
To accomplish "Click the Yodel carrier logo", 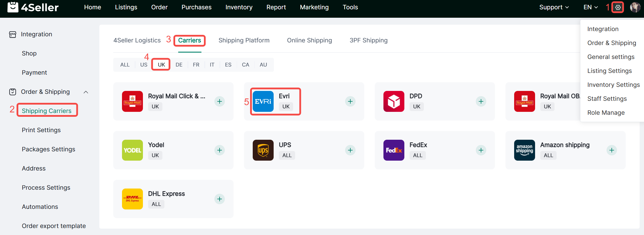I will tap(132, 150).
